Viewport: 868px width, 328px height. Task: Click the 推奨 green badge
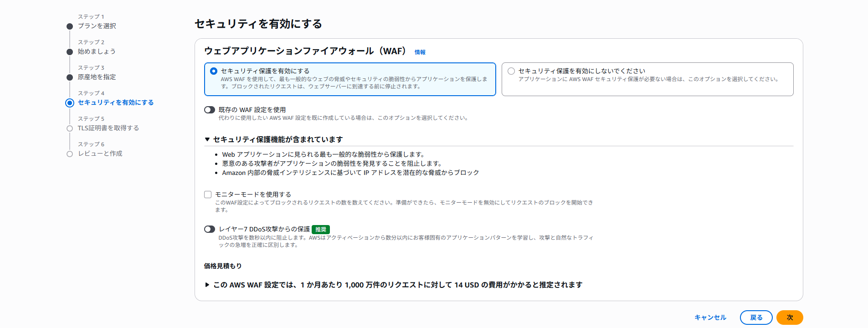point(321,229)
